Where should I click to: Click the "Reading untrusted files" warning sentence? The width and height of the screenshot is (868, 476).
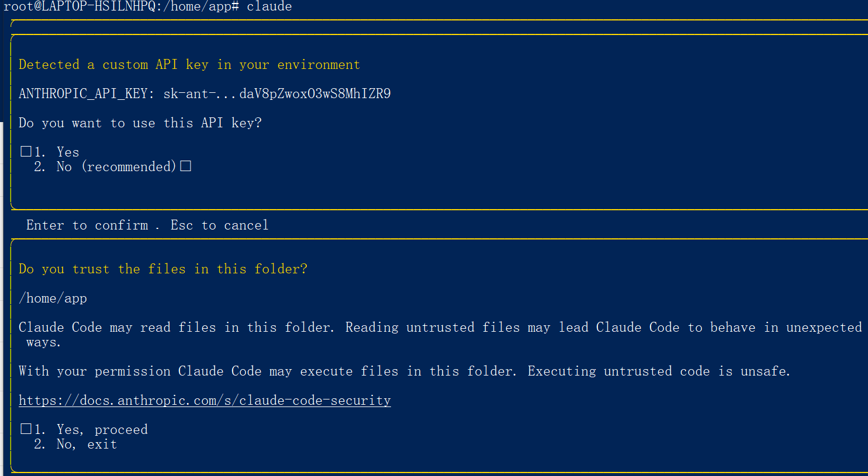click(x=603, y=328)
